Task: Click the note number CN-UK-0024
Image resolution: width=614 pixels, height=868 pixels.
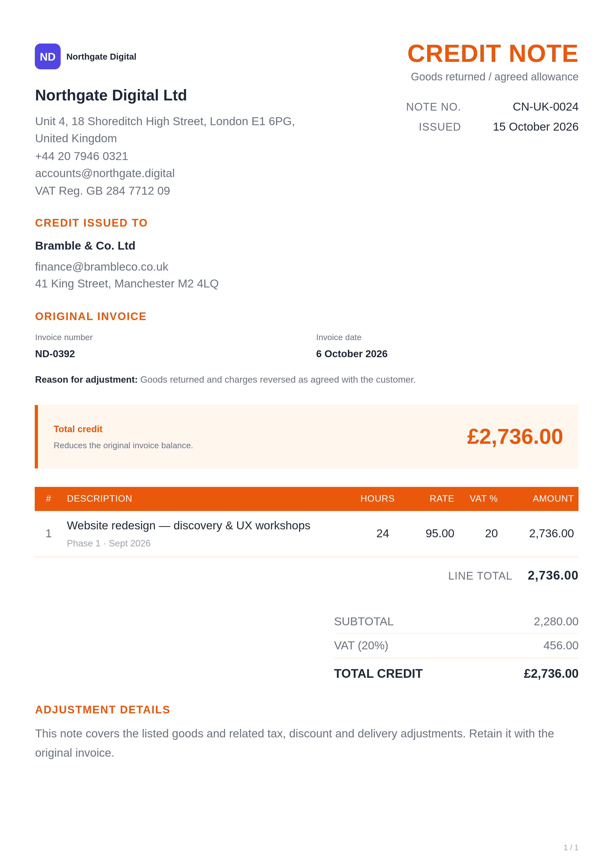Action: (x=545, y=107)
